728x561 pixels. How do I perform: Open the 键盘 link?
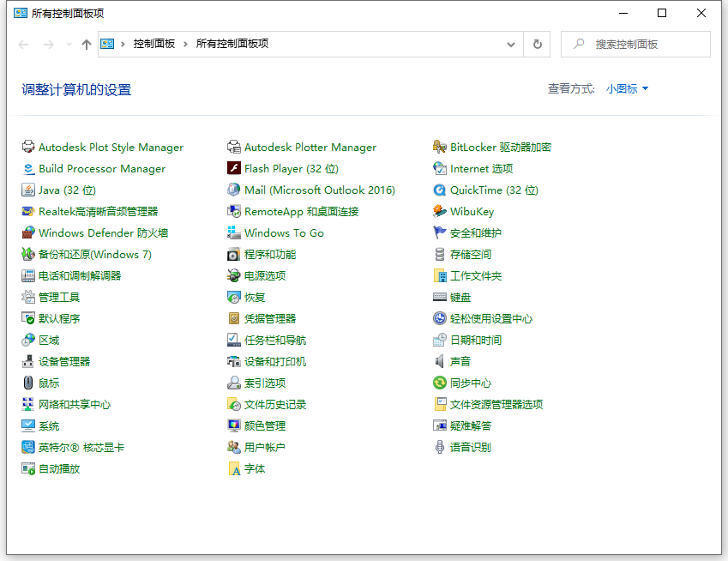460,297
